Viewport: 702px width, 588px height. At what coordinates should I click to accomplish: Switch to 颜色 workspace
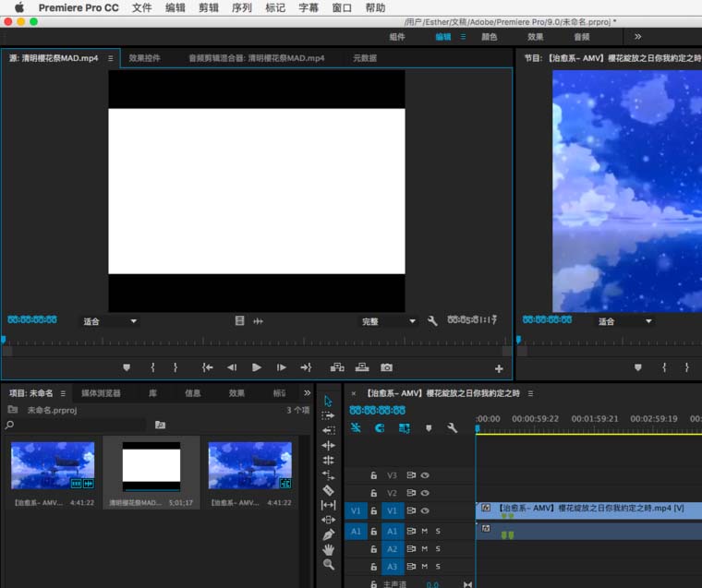pos(489,37)
